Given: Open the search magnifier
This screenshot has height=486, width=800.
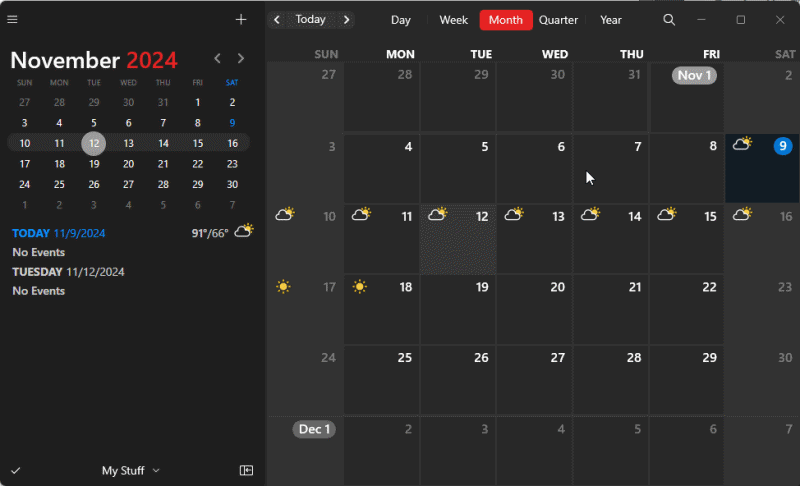Looking at the screenshot, I should (669, 20).
